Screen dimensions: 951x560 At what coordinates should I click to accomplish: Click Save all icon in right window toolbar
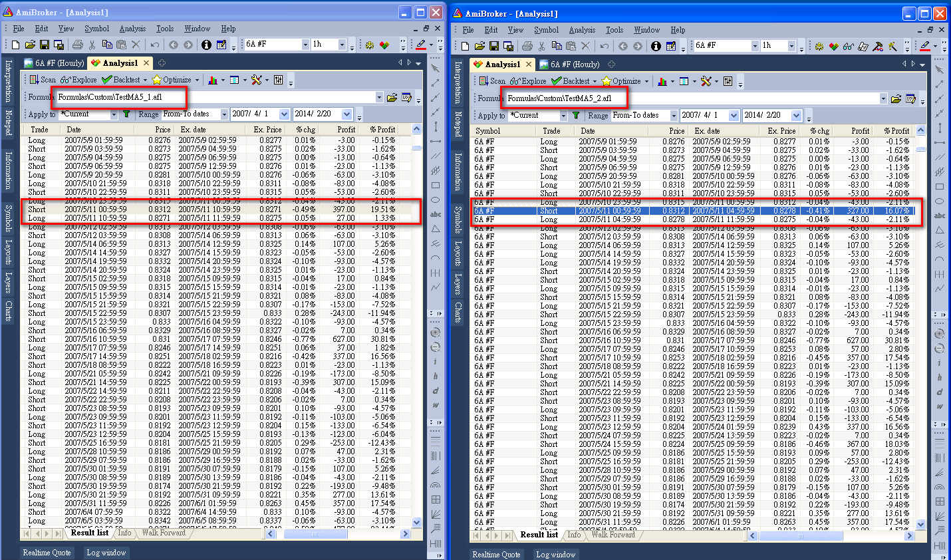coord(508,46)
